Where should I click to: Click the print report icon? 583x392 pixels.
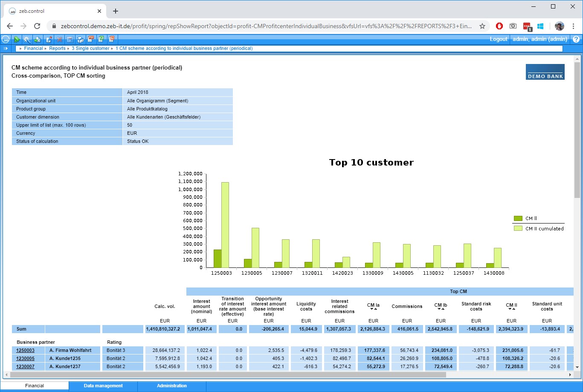click(80, 39)
